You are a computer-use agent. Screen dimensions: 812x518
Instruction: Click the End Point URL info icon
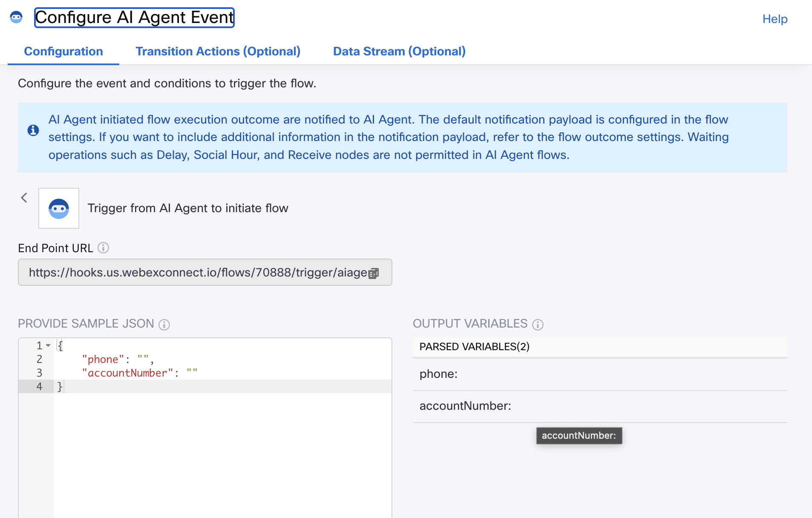104,248
